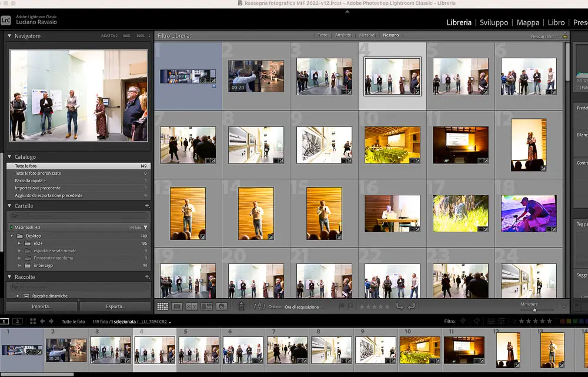Switch to Sviluppo module

tap(494, 22)
